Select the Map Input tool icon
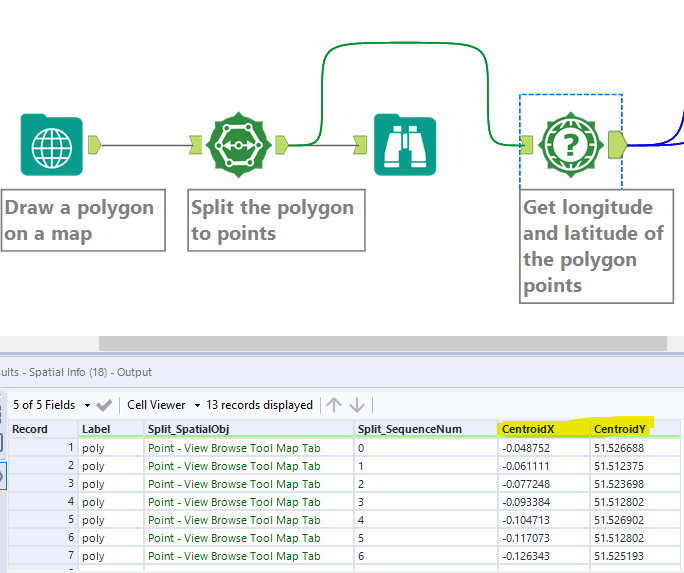 [x=52, y=145]
